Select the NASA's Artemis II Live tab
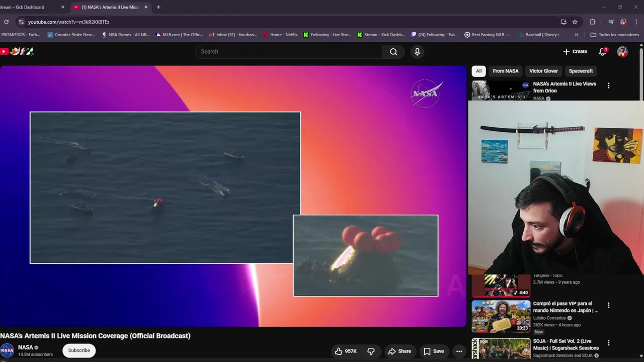This screenshot has width=644, height=362. coord(111,7)
